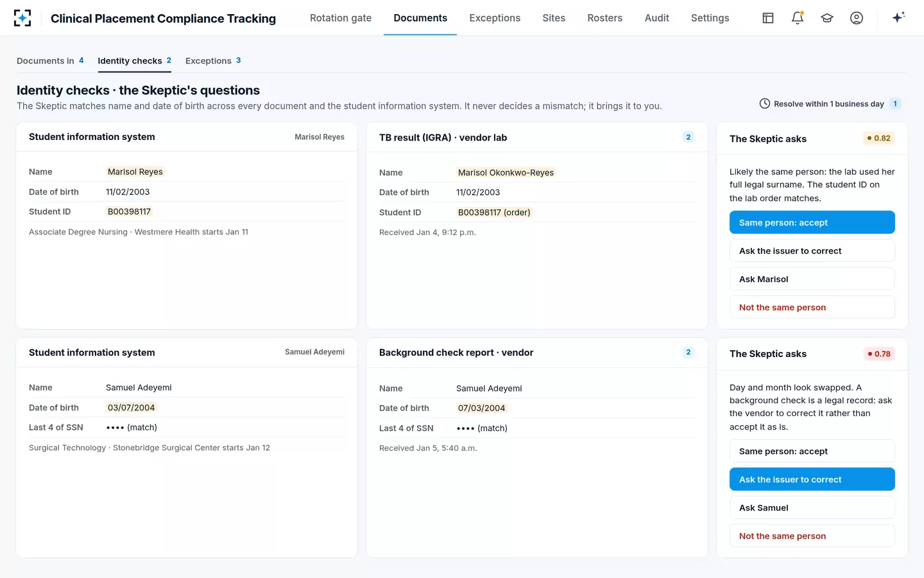Click the Received Jan 5, 5:40 a.m. text

click(428, 448)
